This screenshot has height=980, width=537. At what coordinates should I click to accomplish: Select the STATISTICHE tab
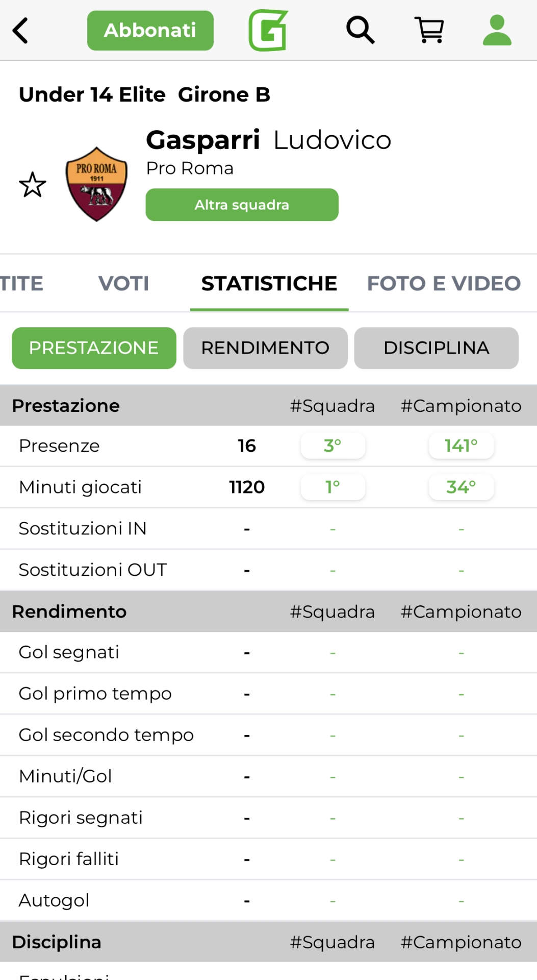[x=269, y=283]
